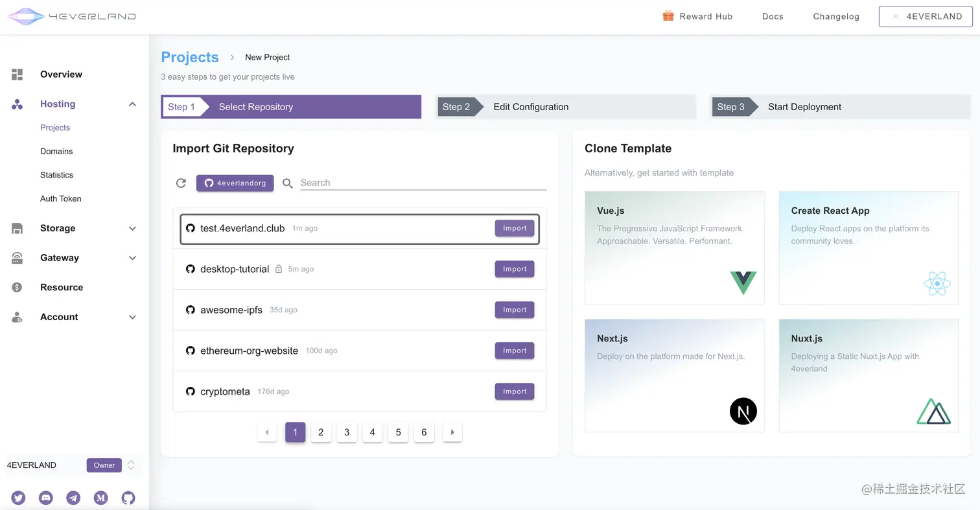Import the desktop-tutorial repository
Viewport: 980px width, 510px height.
515,269
